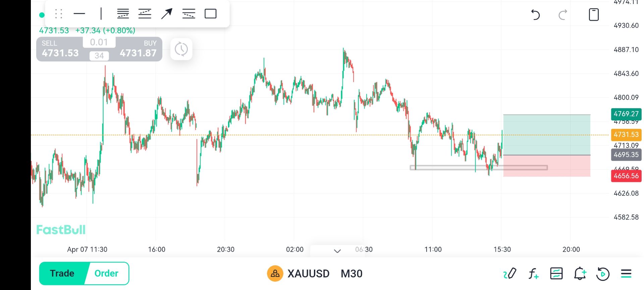The width and height of the screenshot is (644, 290).
Task: Undo the last drawing action
Action: point(535,15)
